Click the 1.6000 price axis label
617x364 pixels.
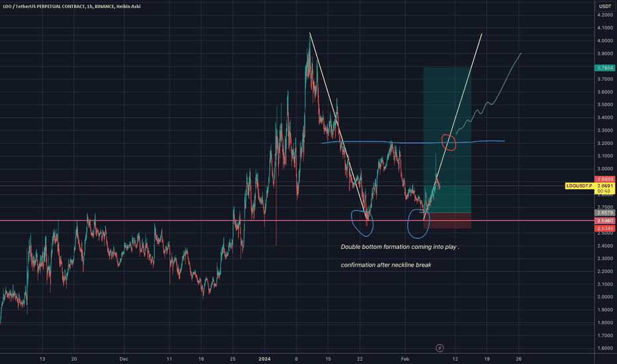(605, 348)
